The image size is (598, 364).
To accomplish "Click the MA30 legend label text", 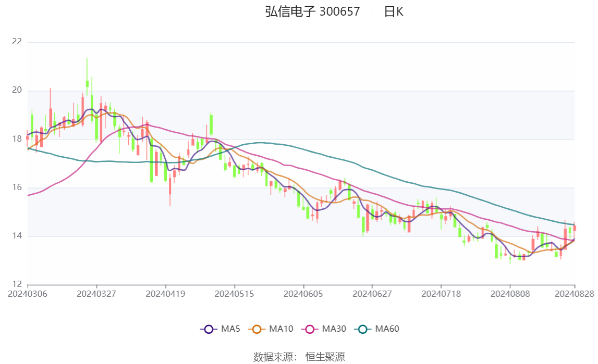I will click(x=334, y=329).
